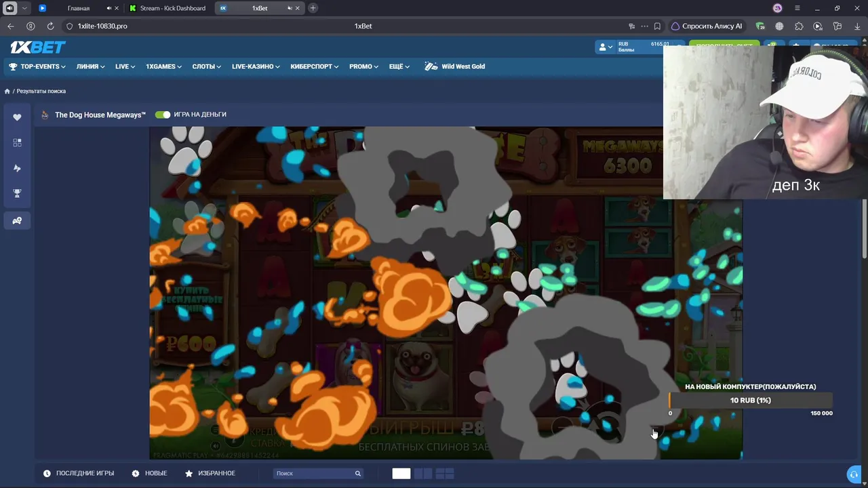Screen dimensions: 868x488
Task: Mute the 1xBet tab audio
Action: tap(290, 8)
